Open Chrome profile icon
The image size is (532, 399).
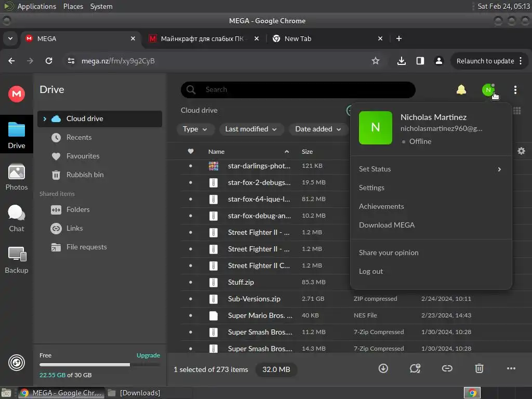pos(438,61)
